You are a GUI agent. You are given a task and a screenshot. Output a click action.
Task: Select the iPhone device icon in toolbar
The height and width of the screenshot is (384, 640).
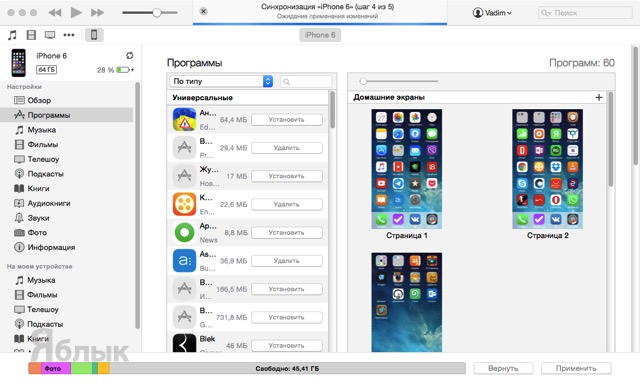coord(94,35)
